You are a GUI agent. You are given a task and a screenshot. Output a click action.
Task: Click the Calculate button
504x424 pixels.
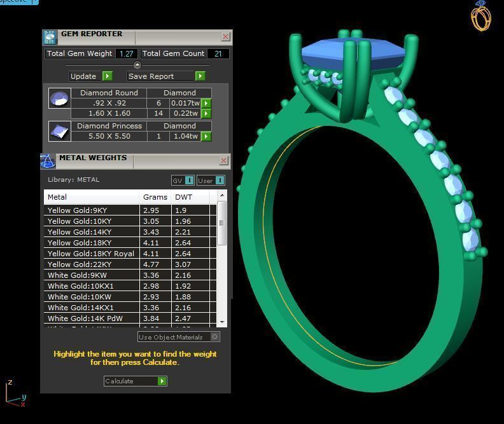[x=136, y=381]
